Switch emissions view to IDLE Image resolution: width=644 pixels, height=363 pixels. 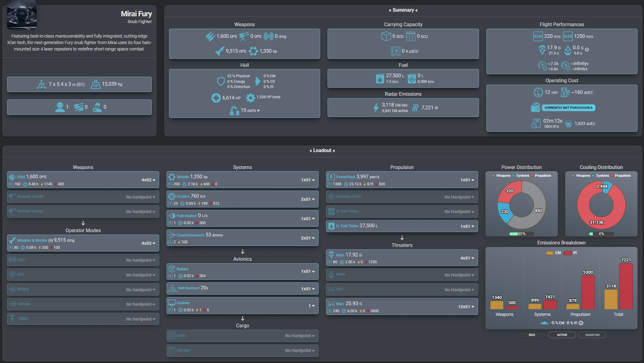point(532,335)
